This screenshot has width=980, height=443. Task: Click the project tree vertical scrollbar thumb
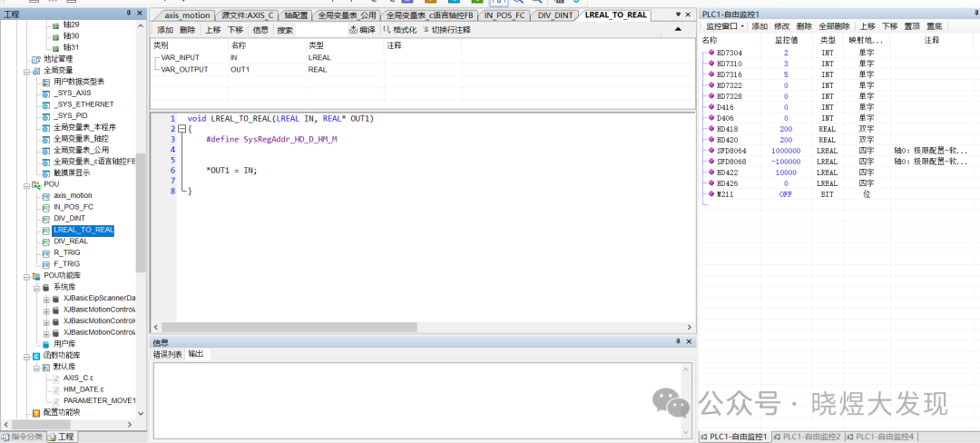pyautogui.click(x=141, y=212)
